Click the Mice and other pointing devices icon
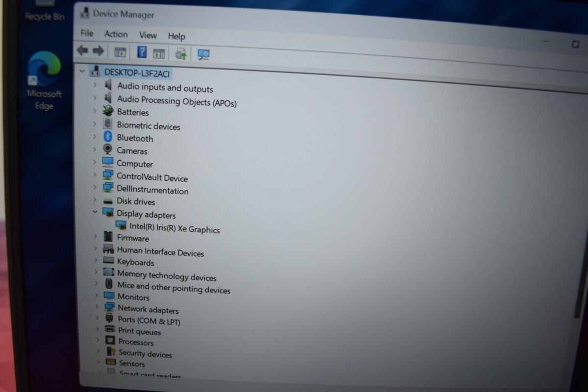 click(109, 284)
